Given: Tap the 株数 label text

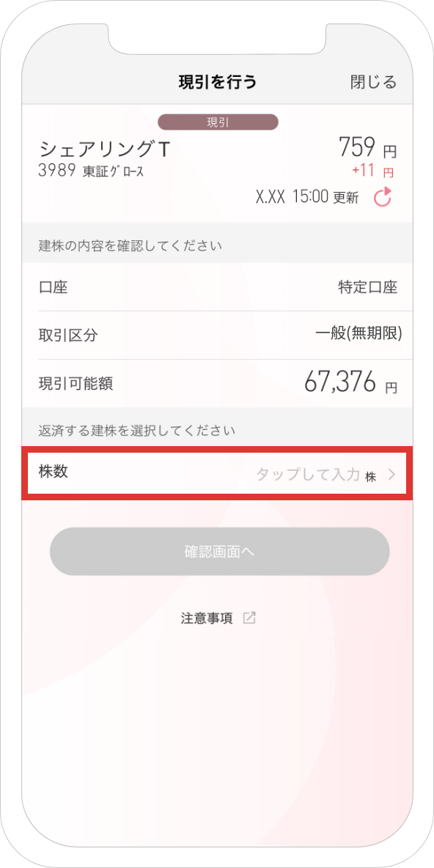Looking at the screenshot, I should click(54, 472).
